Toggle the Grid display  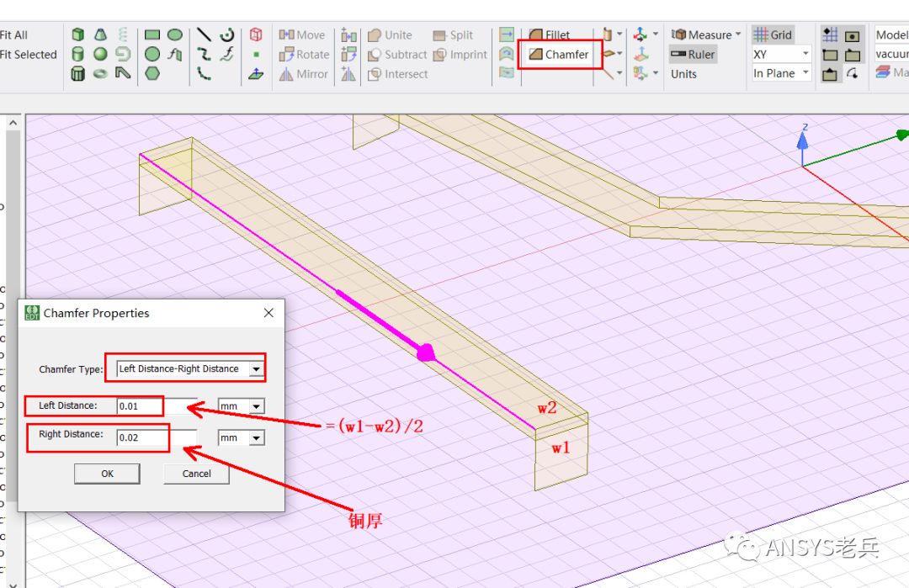point(773,34)
